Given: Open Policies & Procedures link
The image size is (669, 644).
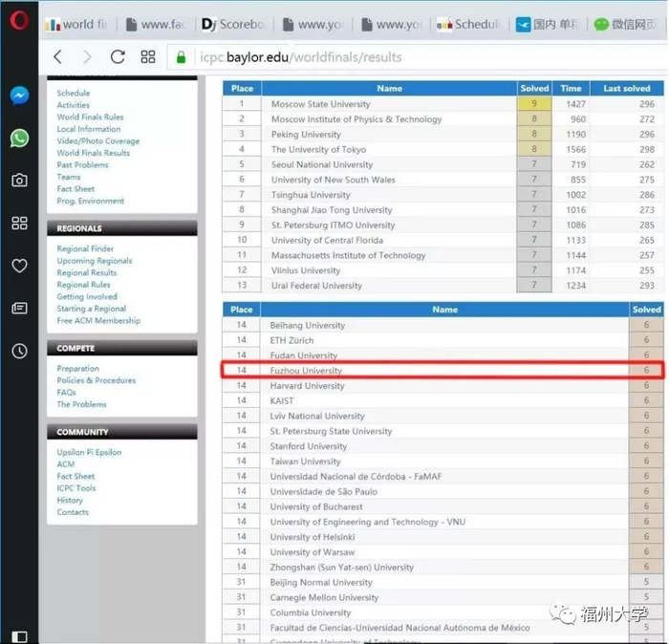Looking at the screenshot, I should (x=97, y=380).
